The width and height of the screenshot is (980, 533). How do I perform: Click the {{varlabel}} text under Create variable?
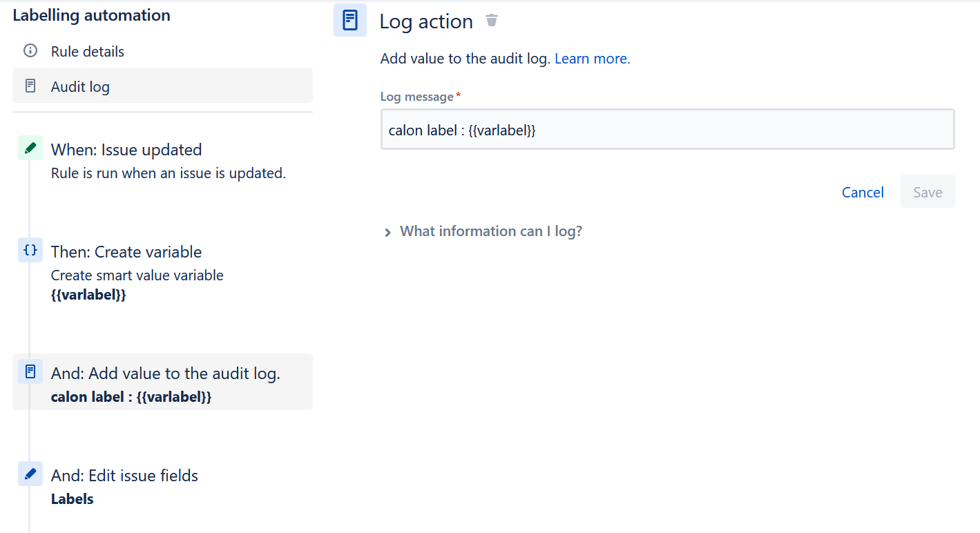point(88,295)
